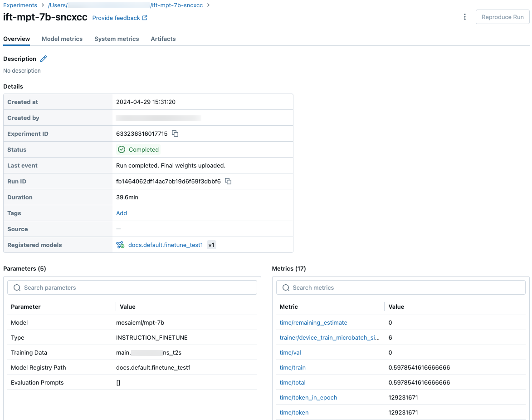Navigate to Experiments in the breadcrumb
This screenshot has width=532, height=420.
click(x=20, y=5)
